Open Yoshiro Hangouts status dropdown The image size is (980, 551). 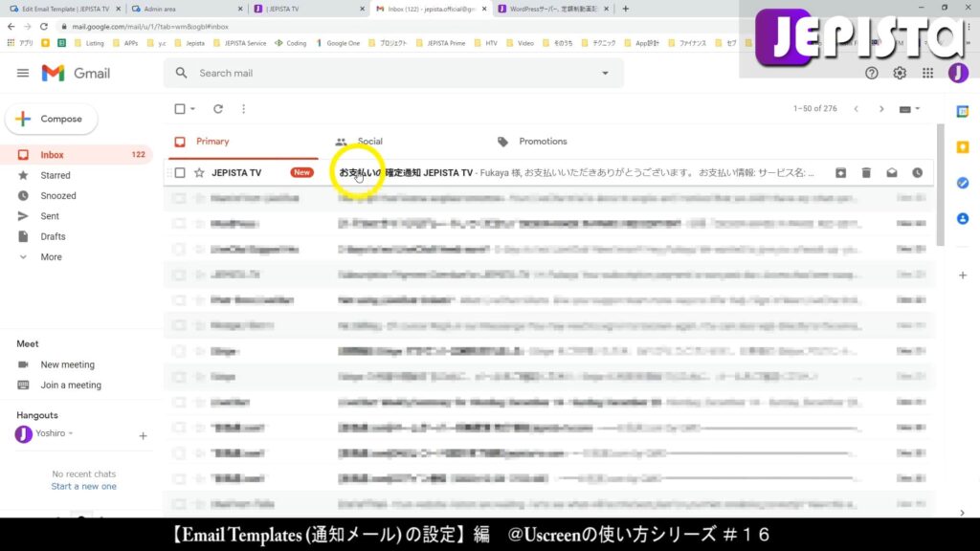71,433
